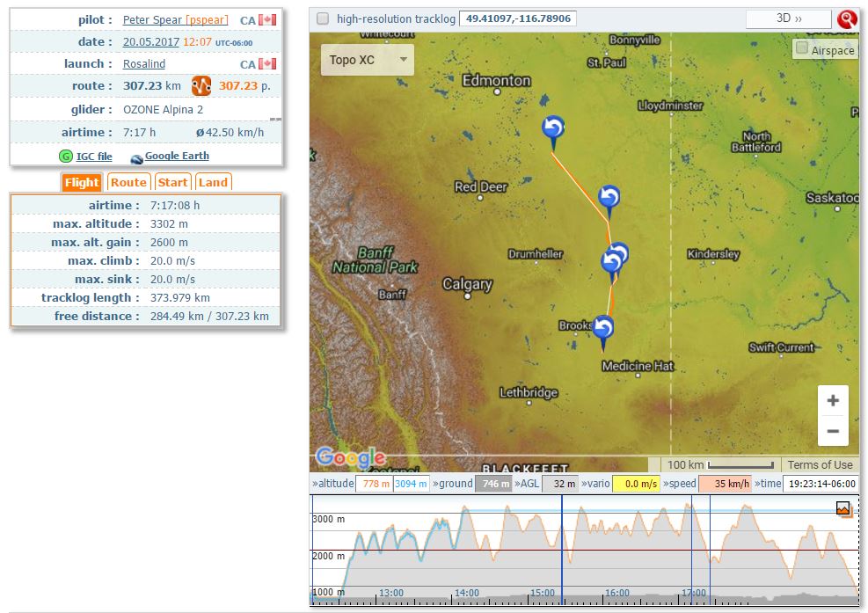Click the vario readout 0.0 m/s
This screenshot has height=613, width=868.
click(636, 484)
